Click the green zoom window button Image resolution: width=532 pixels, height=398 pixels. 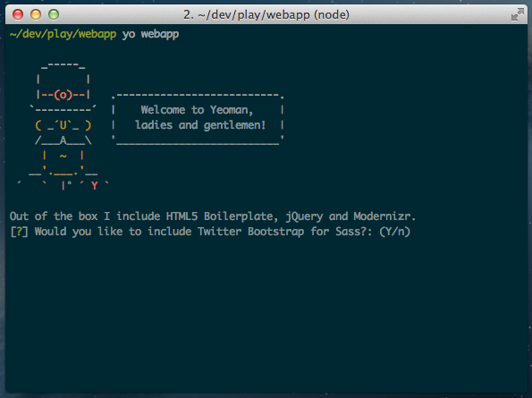[54, 14]
